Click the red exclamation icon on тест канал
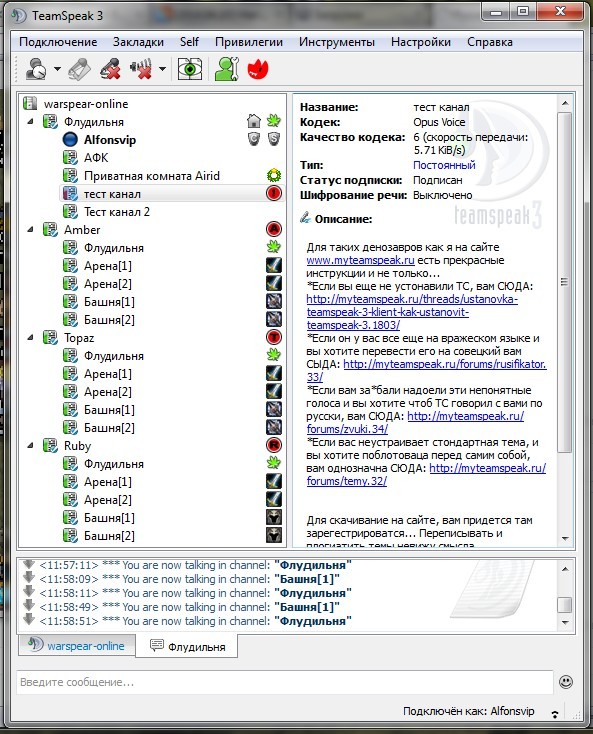Screen dimensions: 593x734 click(x=274, y=193)
